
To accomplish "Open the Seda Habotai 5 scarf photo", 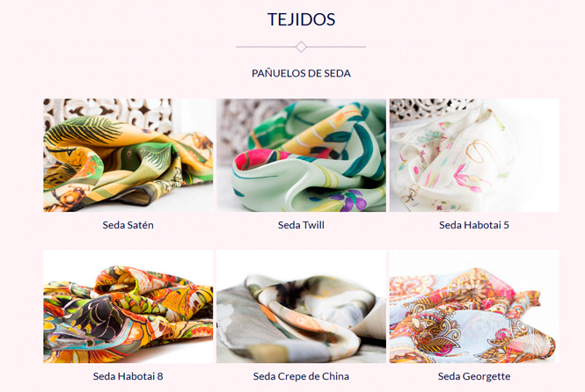I will (474, 155).
